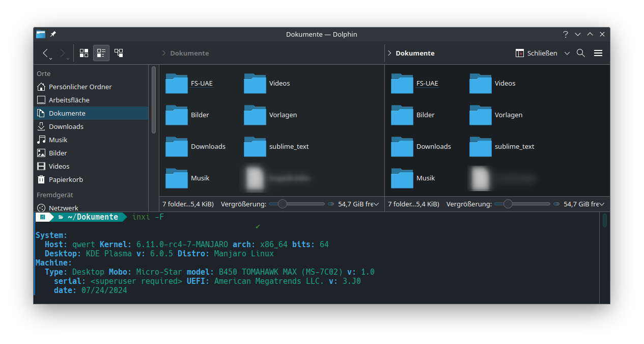The height and width of the screenshot is (344, 644).
Task: Open Musik in Places sidebar
Action: coord(91,140)
